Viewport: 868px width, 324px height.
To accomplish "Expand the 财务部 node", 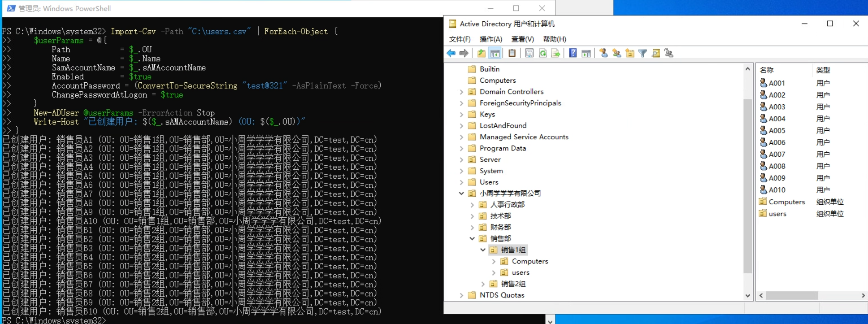I will click(472, 227).
